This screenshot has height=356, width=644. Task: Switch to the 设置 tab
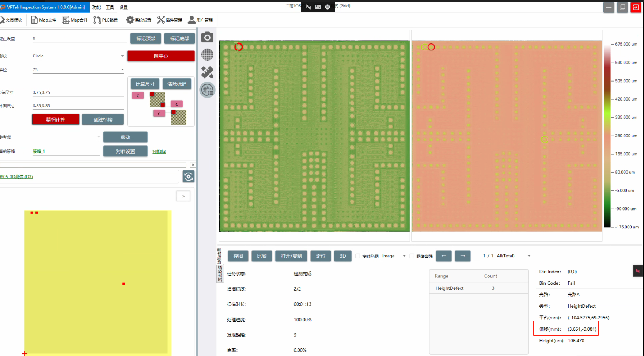(124, 7)
